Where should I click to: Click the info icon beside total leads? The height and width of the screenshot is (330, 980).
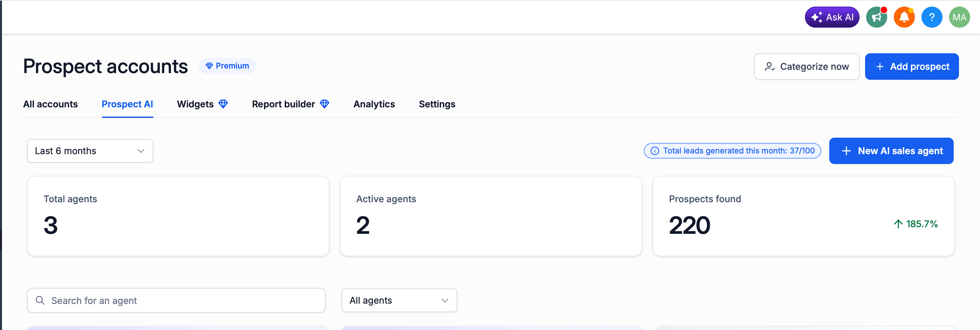(x=654, y=151)
